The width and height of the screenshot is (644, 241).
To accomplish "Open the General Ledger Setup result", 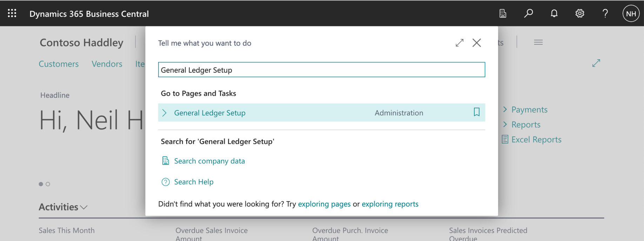I will (x=210, y=113).
